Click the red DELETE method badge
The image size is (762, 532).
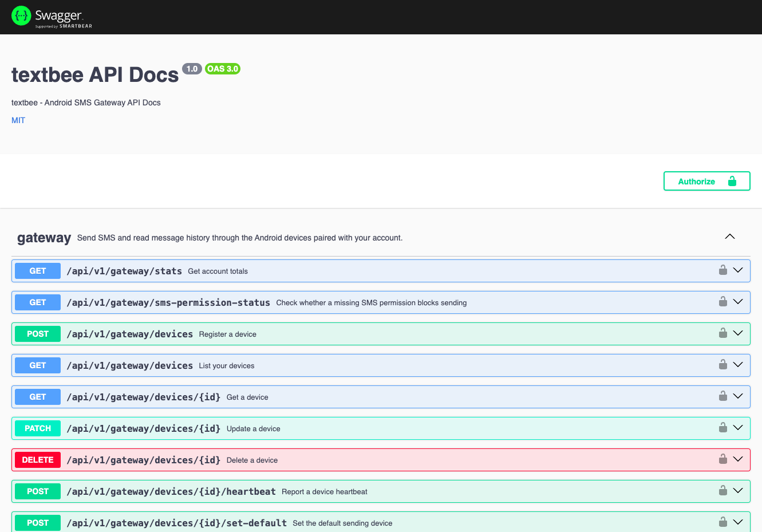tap(38, 460)
